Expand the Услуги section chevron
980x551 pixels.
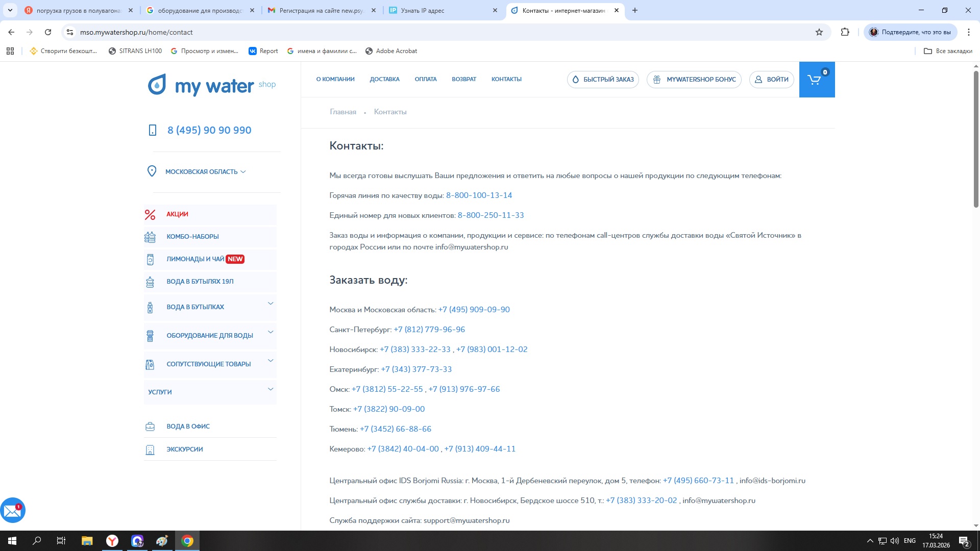(x=271, y=389)
